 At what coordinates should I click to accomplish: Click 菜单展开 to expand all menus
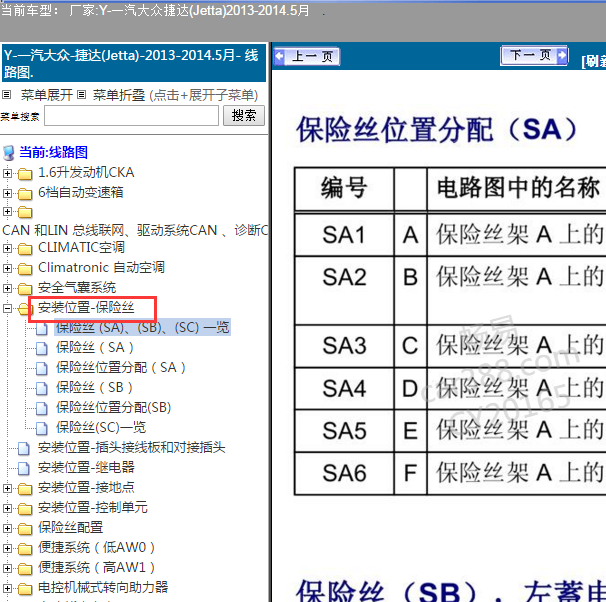coord(47,95)
